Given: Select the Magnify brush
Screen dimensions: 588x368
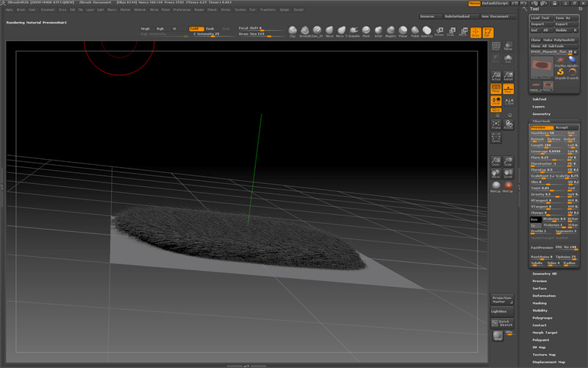Looking at the screenshot, I should point(391,32).
